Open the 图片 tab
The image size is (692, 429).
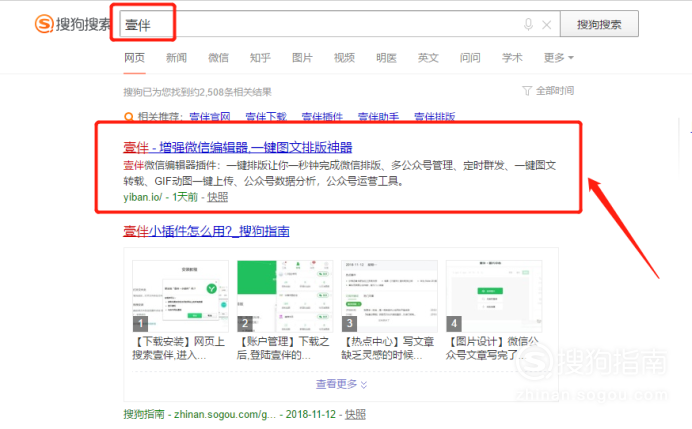click(x=302, y=58)
